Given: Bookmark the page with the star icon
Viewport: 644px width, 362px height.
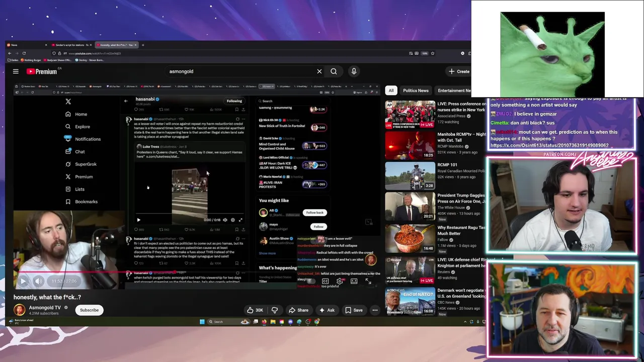Looking at the screenshot, I should click(x=433, y=53).
